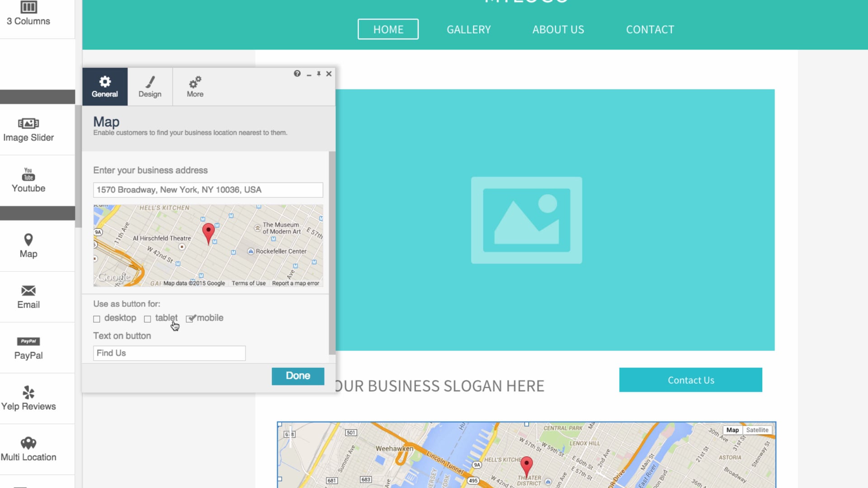The width and height of the screenshot is (868, 488).
Task: Pin the Map settings dialog
Action: pos(319,74)
